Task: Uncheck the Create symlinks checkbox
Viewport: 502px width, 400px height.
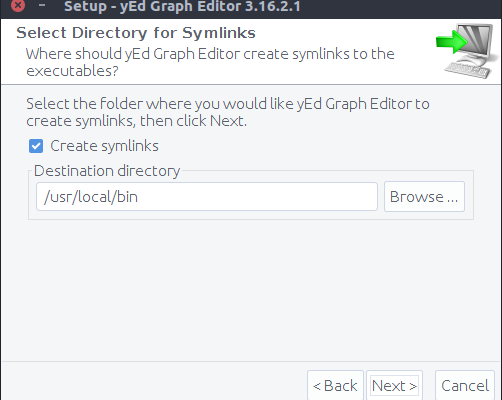Action: point(36,146)
